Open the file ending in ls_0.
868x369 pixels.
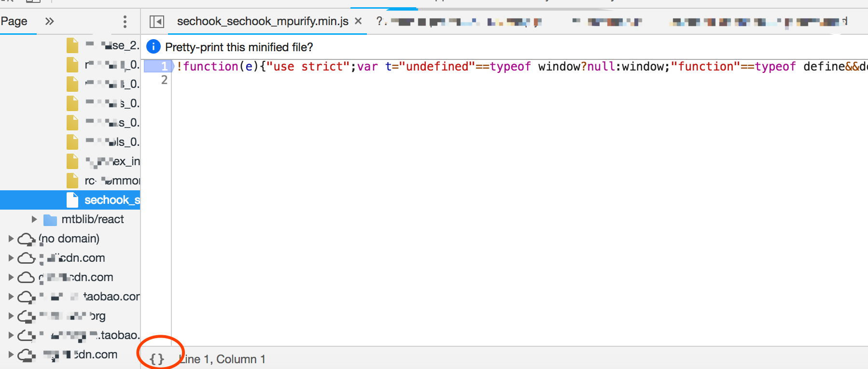pos(70,142)
